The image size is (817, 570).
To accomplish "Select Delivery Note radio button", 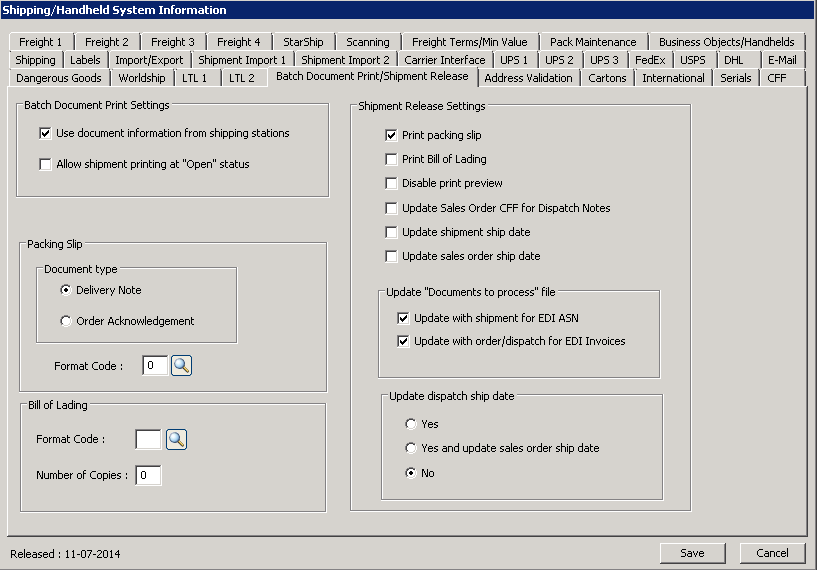I will 66,290.
